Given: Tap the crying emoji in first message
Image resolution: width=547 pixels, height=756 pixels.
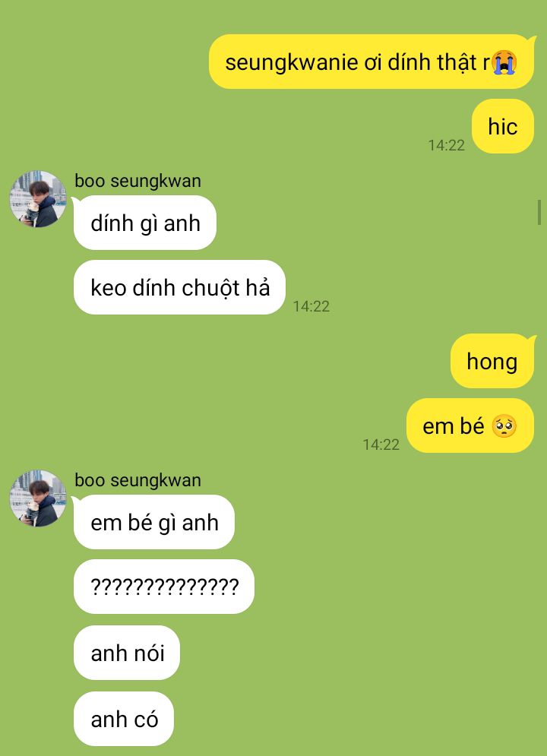Looking at the screenshot, I should click(504, 62).
